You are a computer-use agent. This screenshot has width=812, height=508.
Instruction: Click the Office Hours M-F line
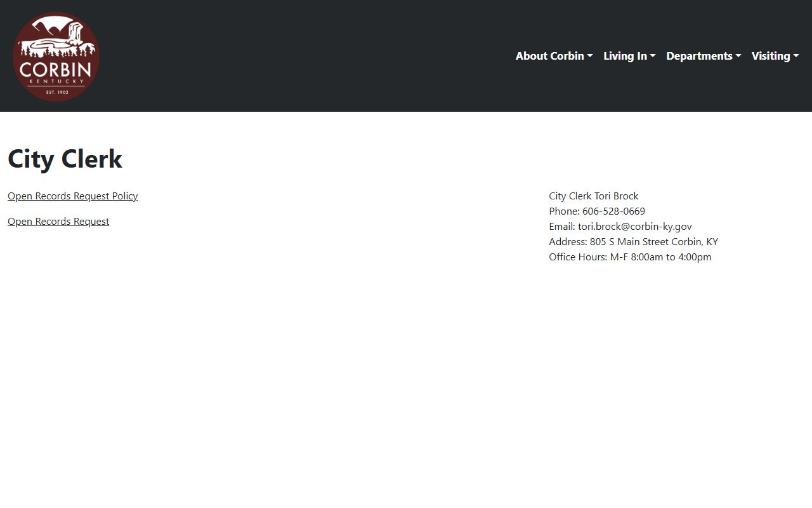630,257
